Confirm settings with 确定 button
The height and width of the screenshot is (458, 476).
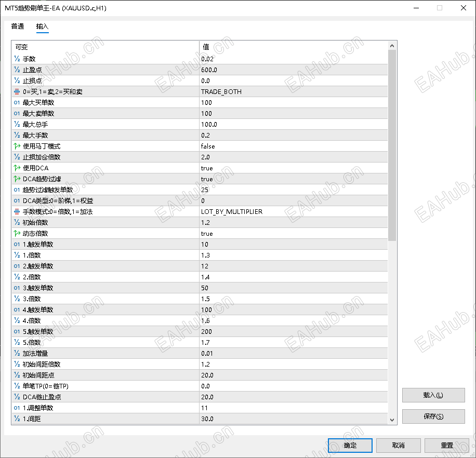350,445
